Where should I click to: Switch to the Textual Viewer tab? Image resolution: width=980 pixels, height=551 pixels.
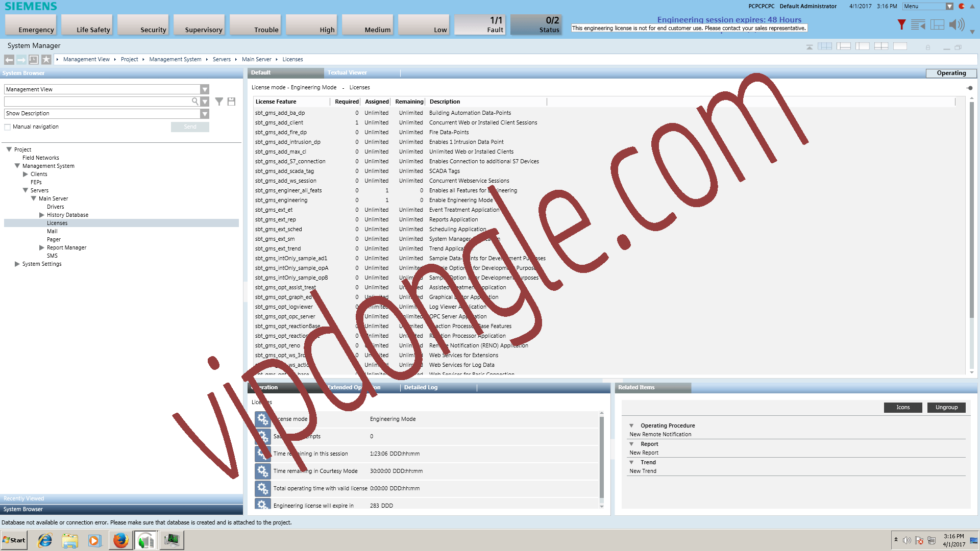coord(347,73)
